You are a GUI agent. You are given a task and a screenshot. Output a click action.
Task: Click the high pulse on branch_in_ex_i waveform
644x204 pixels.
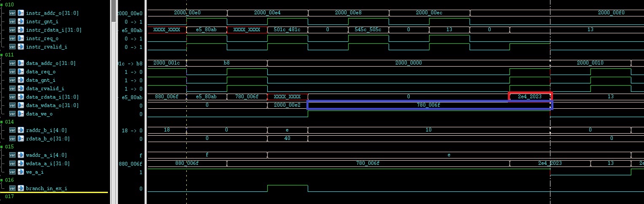tap(287, 188)
